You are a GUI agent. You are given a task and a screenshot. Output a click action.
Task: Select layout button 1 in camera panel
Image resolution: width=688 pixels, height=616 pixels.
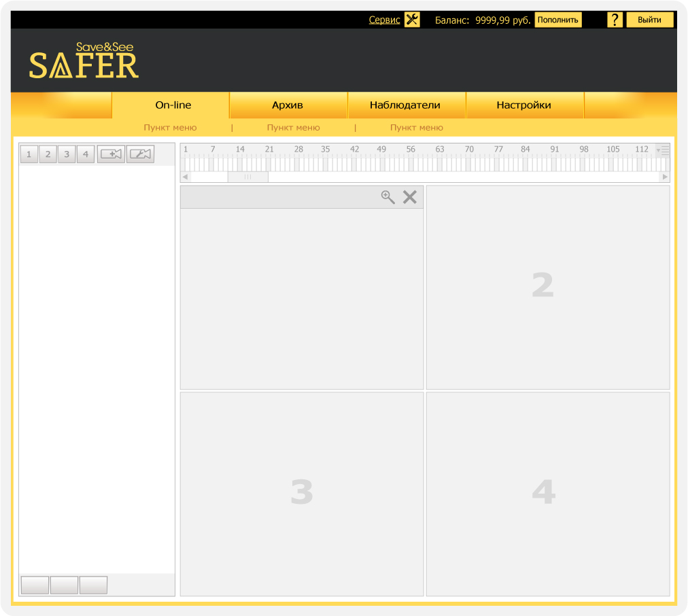[29, 154]
